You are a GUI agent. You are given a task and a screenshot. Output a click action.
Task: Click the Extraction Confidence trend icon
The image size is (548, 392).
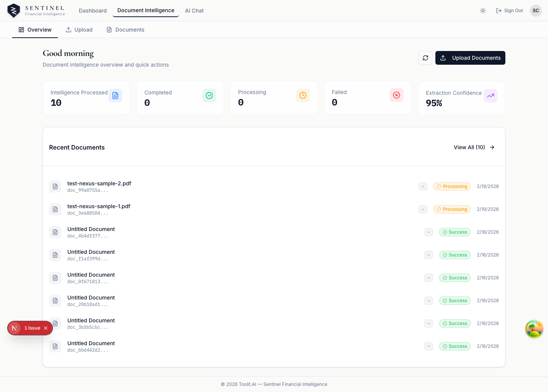pos(491,96)
